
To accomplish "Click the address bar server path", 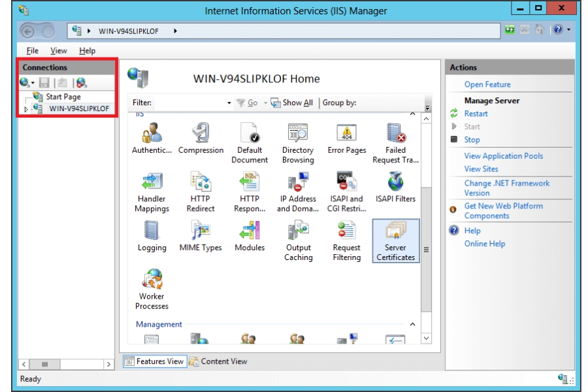I will pos(128,31).
